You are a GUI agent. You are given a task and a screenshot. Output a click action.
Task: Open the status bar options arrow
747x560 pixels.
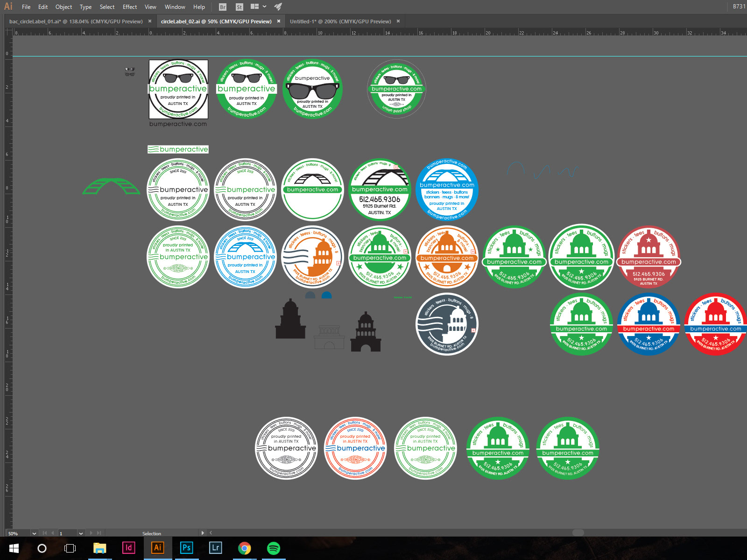202,533
